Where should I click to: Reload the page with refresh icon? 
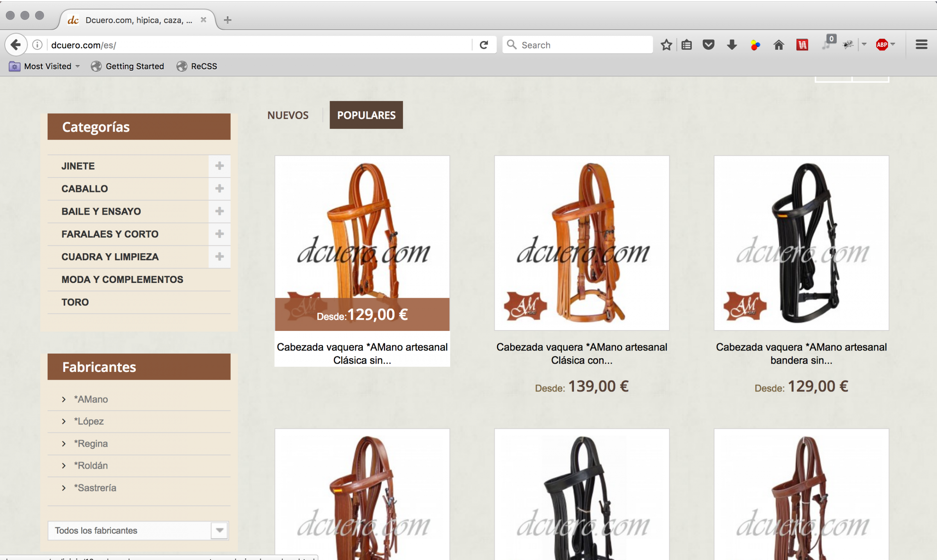click(x=484, y=45)
